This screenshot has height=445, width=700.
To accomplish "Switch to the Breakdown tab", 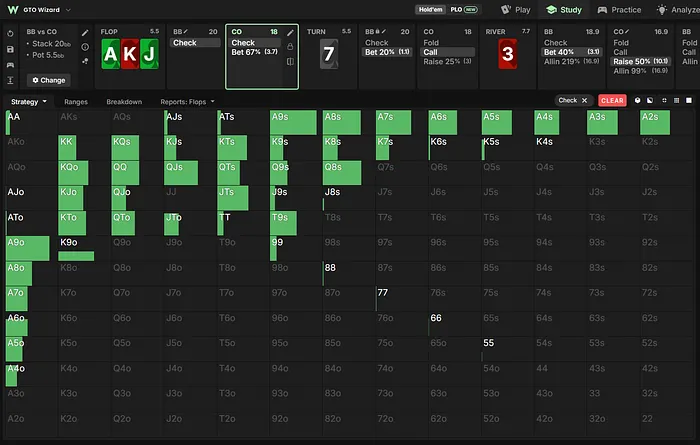I will [124, 102].
